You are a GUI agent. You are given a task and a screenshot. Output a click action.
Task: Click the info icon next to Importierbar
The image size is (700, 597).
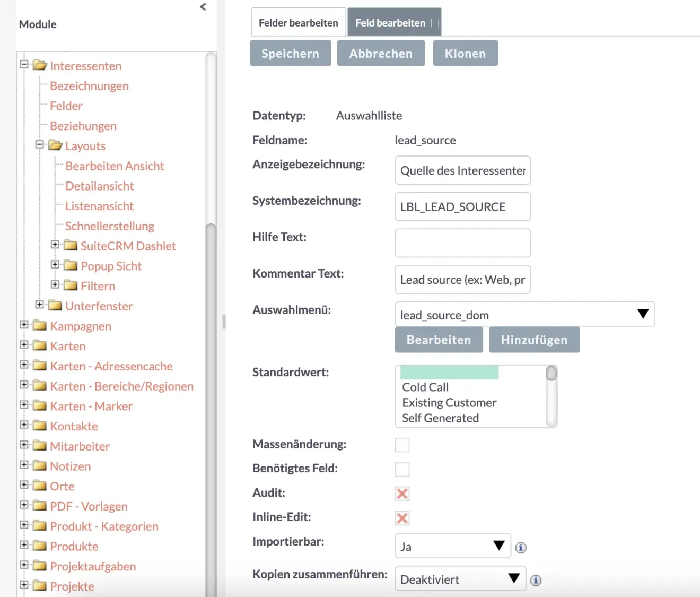click(x=520, y=547)
